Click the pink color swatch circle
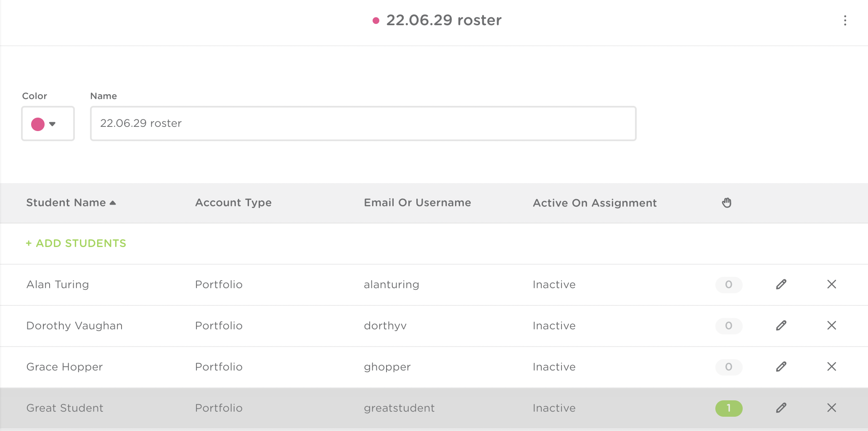The image size is (868, 431). (x=39, y=124)
